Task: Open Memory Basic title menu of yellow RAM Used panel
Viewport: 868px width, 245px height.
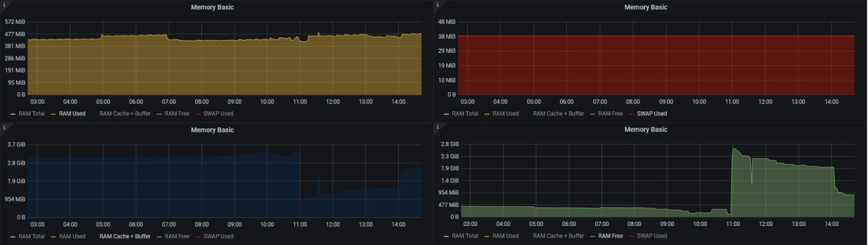Action: (212, 7)
